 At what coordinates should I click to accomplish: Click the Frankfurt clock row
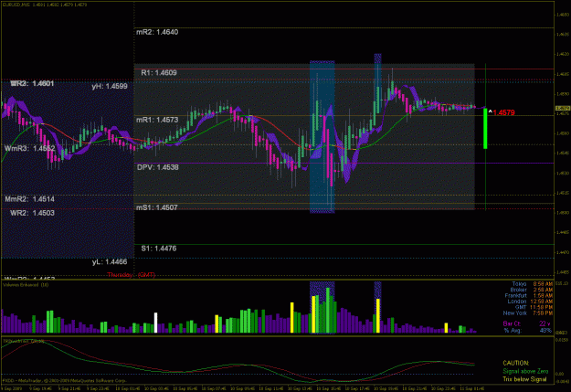529,295
